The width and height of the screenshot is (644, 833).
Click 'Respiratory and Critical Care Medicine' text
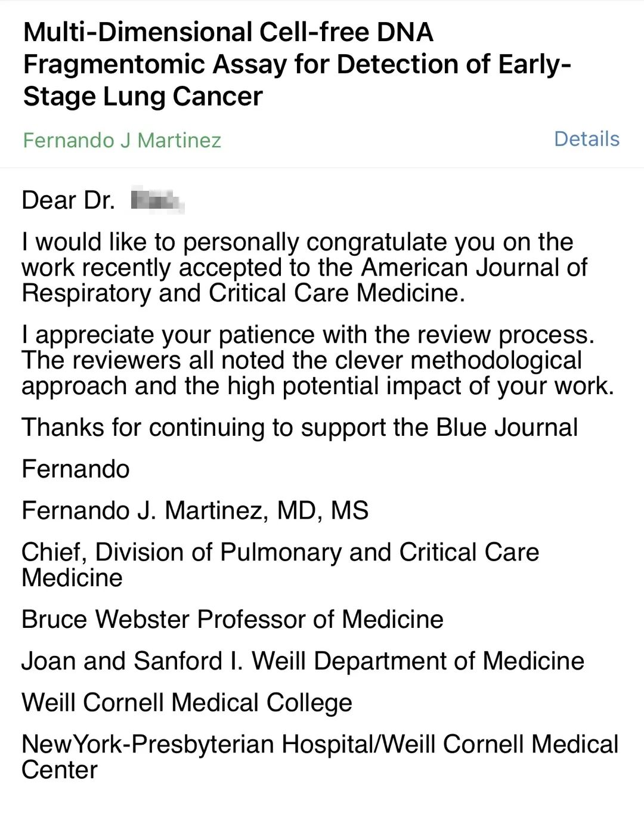coord(243,293)
